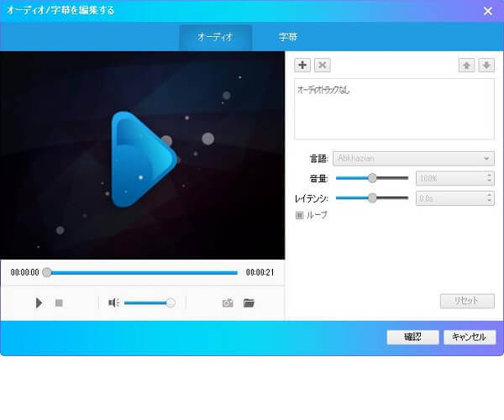Increase the 音量 percentage spinner
The image size is (504, 420).
click(489, 175)
